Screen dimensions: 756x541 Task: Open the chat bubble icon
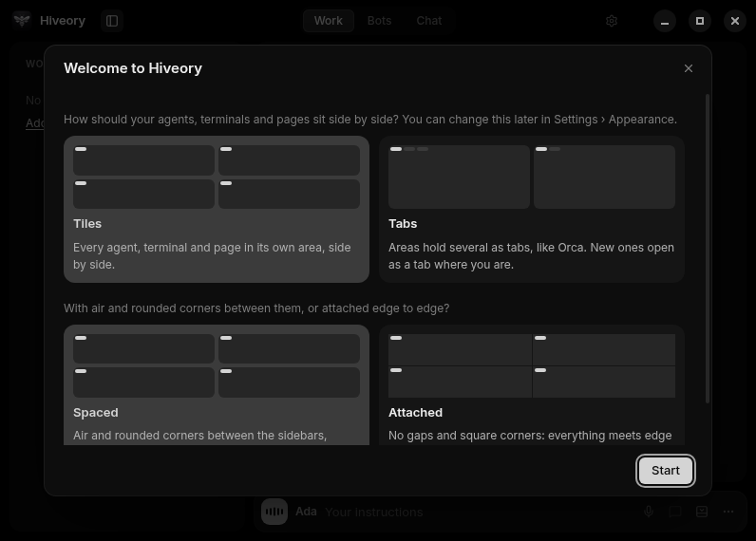click(x=675, y=512)
